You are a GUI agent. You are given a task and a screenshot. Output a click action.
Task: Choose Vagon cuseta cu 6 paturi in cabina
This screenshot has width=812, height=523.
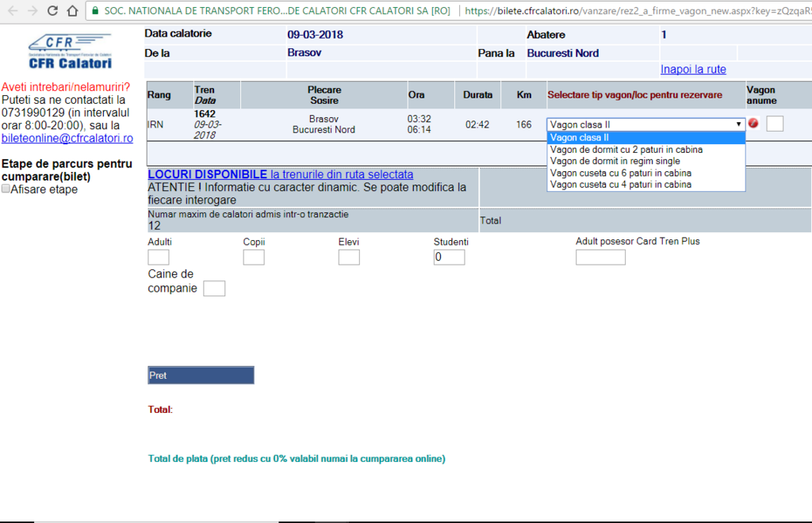point(645,173)
